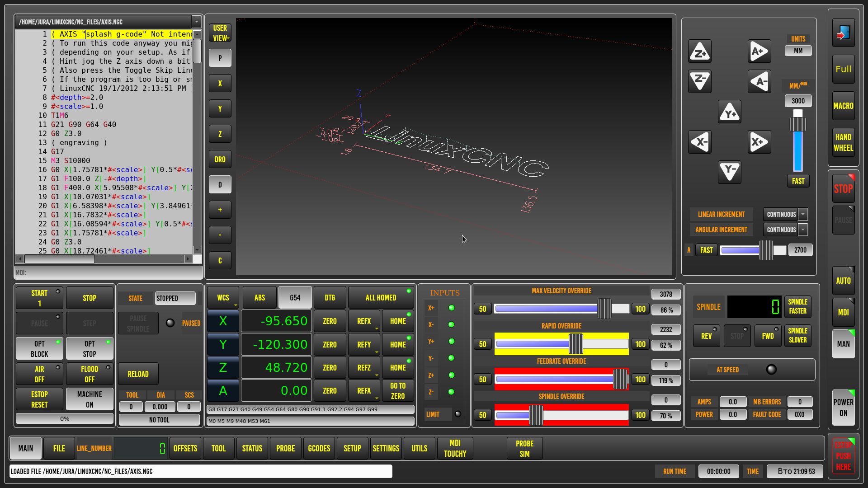
Task: Click the LINE_NUMBER value field
Action: [x=141, y=448]
